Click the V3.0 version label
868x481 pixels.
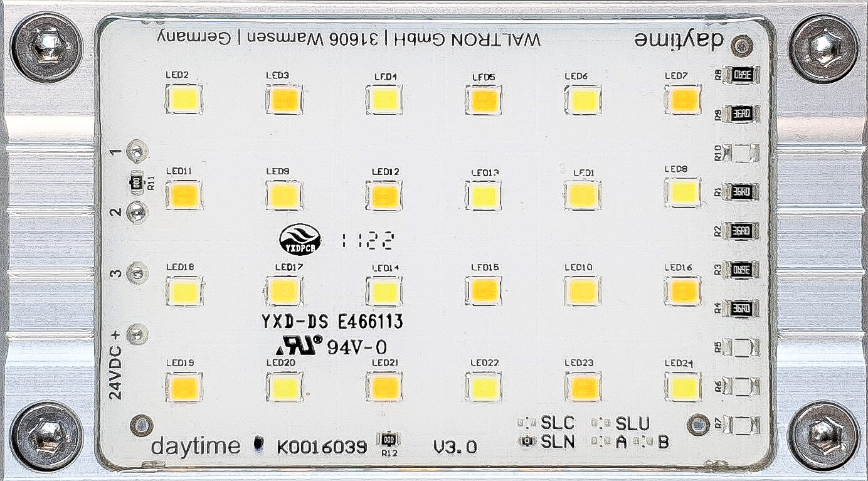[455, 447]
